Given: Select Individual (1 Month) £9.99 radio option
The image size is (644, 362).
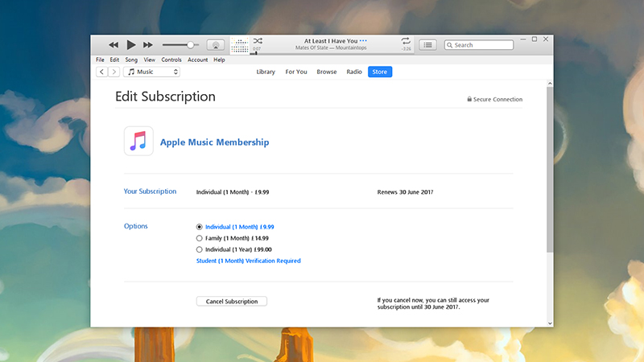Looking at the screenshot, I should point(199,227).
